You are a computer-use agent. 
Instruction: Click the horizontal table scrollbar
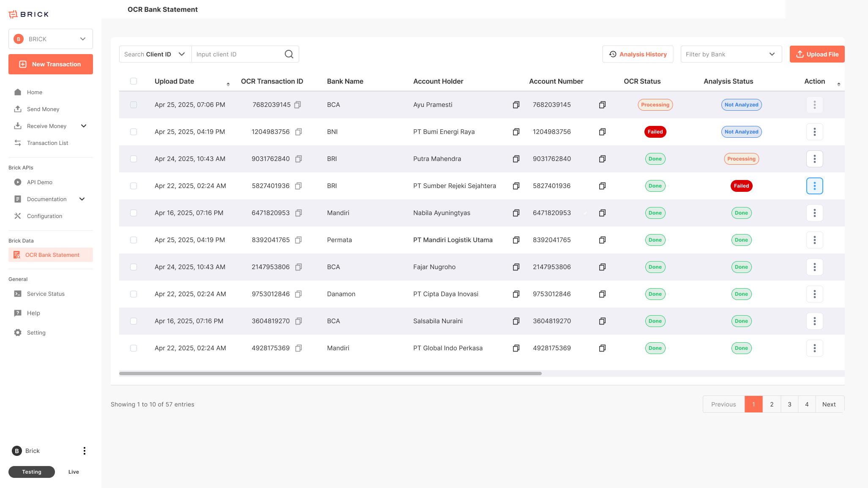coord(330,373)
